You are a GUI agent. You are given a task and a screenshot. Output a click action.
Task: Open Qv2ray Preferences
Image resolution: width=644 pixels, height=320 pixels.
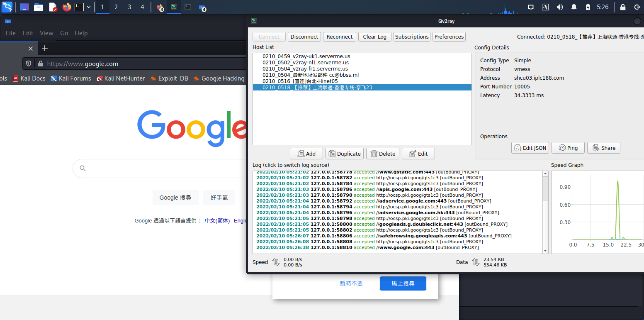449,37
